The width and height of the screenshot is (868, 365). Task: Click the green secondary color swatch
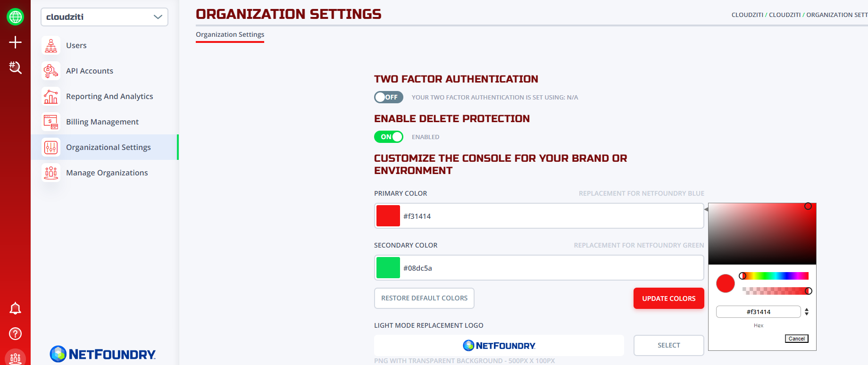[x=388, y=268]
